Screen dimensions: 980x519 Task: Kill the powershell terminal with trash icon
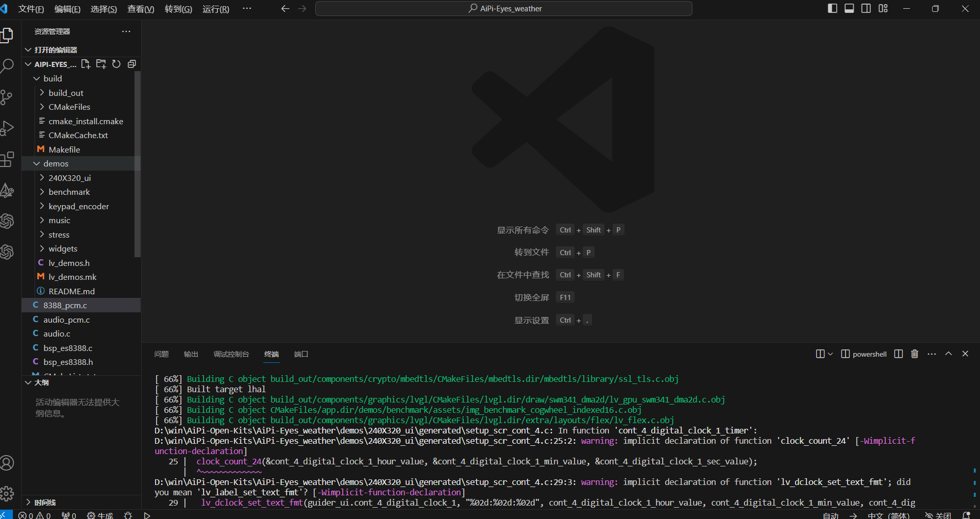point(915,354)
